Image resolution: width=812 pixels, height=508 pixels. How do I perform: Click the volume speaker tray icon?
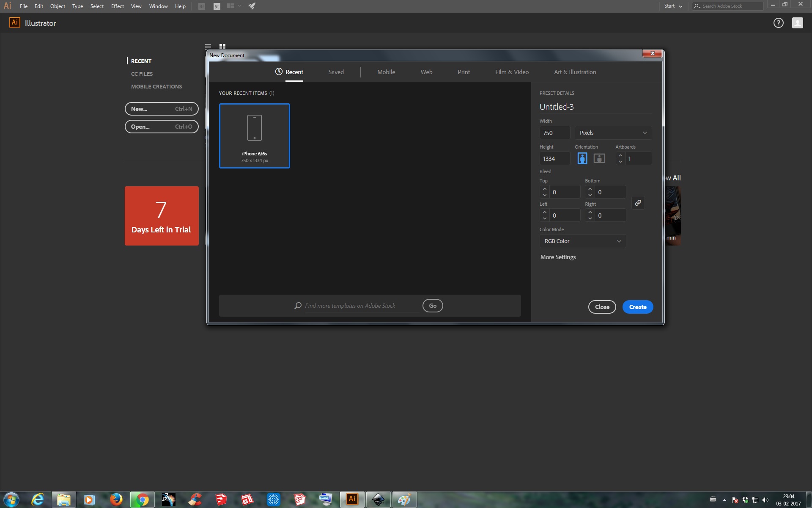[765, 500]
